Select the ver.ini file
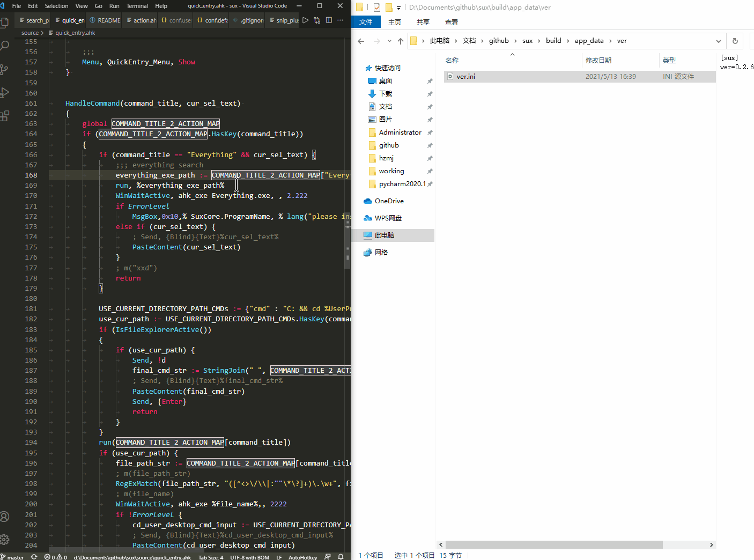The height and width of the screenshot is (560, 754). click(580, 77)
